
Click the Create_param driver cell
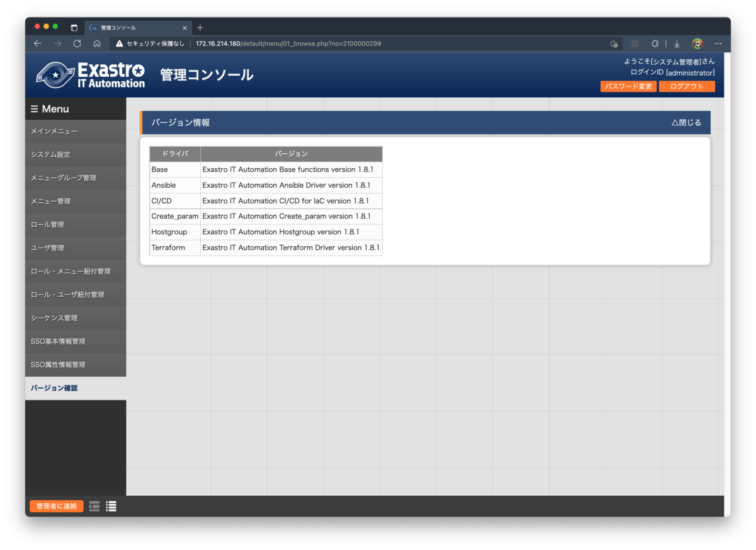175,216
